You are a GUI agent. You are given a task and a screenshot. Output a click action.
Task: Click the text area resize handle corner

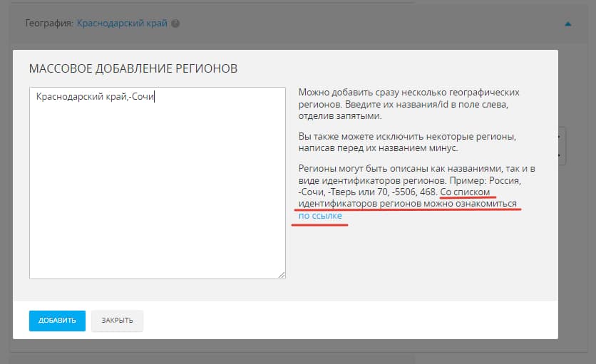[x=282, y=275]
